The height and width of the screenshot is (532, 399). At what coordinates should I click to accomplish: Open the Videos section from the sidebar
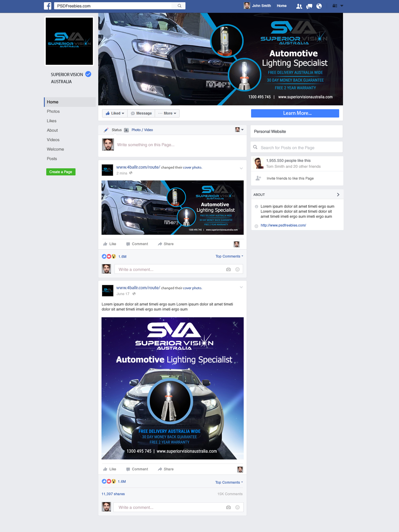click(53, 140)
